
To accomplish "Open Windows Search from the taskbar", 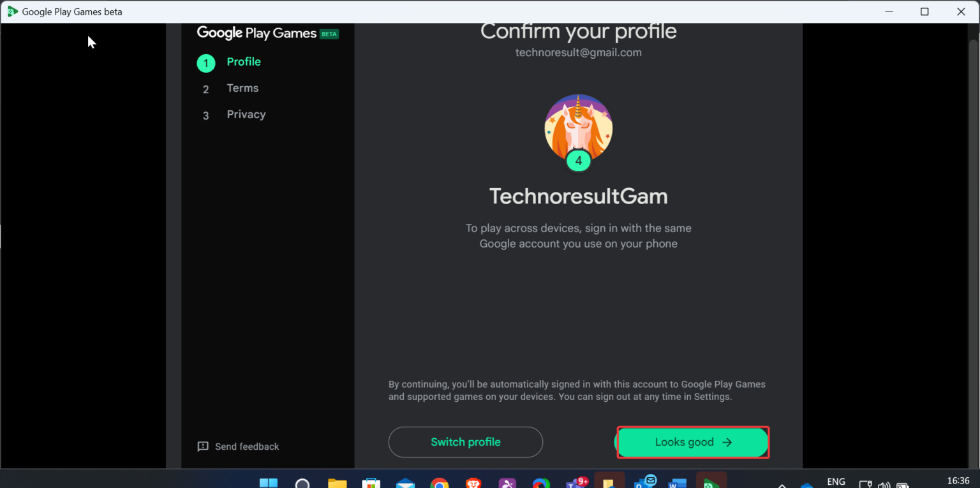I will pyautogui.click(x=302, y=482).
